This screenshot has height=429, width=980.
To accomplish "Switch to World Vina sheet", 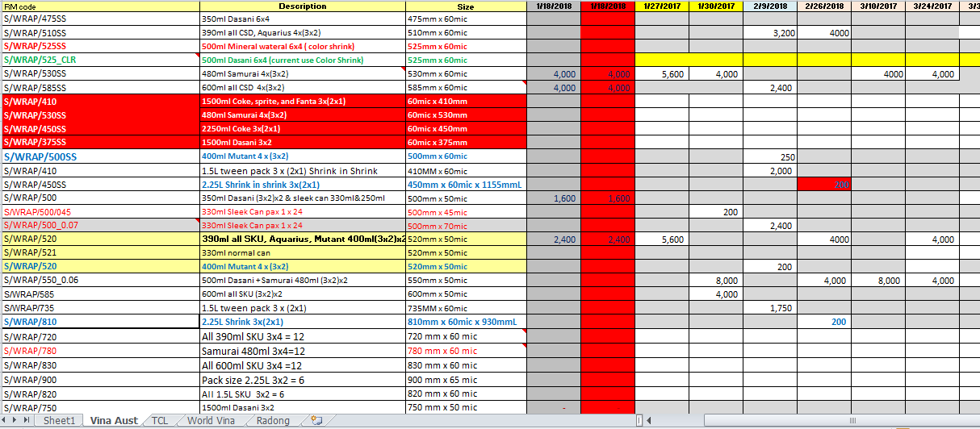I will pyautogui.click(x=211, y=420).
